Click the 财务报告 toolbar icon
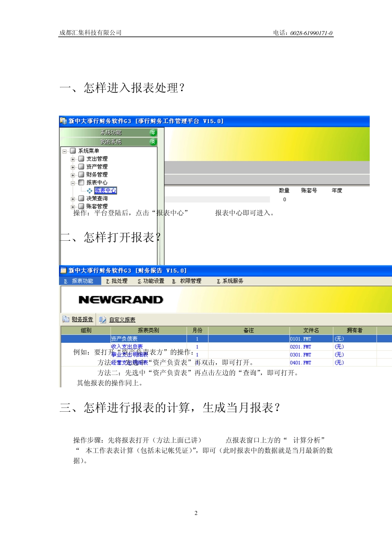 66,319
